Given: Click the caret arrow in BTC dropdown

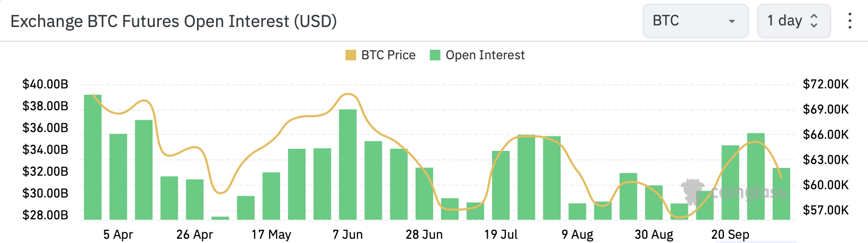Looking at the screenshot, I should [732, 21].
